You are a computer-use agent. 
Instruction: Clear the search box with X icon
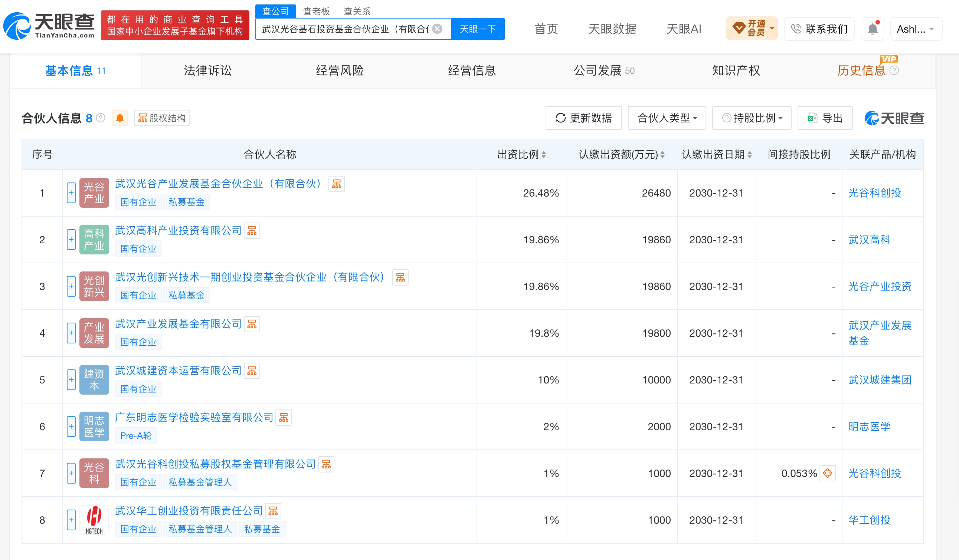click(438, 29)
